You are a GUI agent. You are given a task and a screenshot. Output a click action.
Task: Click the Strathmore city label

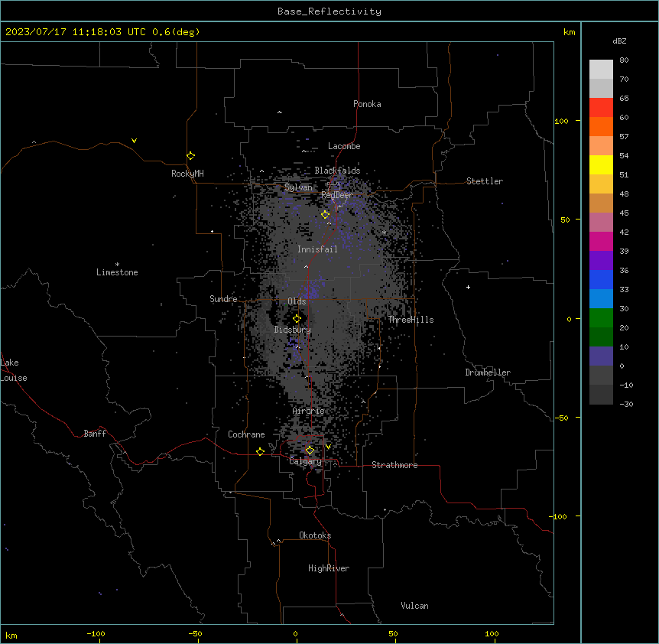(394, 465)
